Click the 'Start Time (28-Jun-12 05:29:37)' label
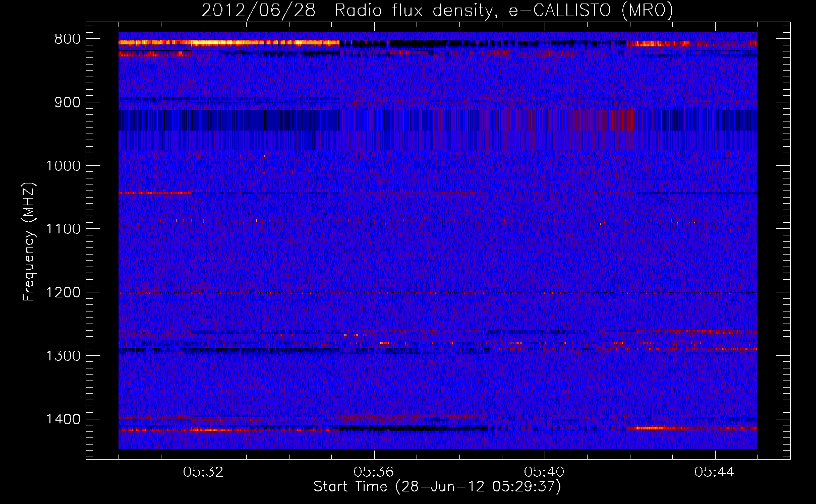The width and height of the screenshot is (816, 504). coord(437,487)
